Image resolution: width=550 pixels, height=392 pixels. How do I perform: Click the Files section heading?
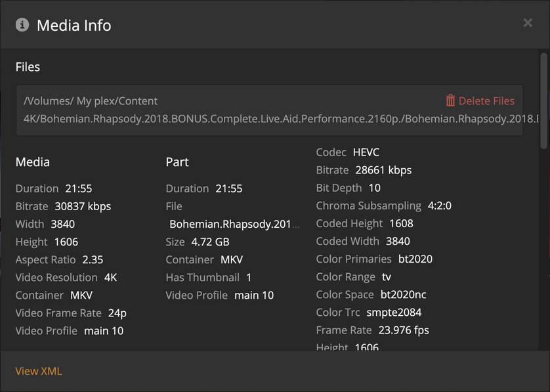[28, 67]
